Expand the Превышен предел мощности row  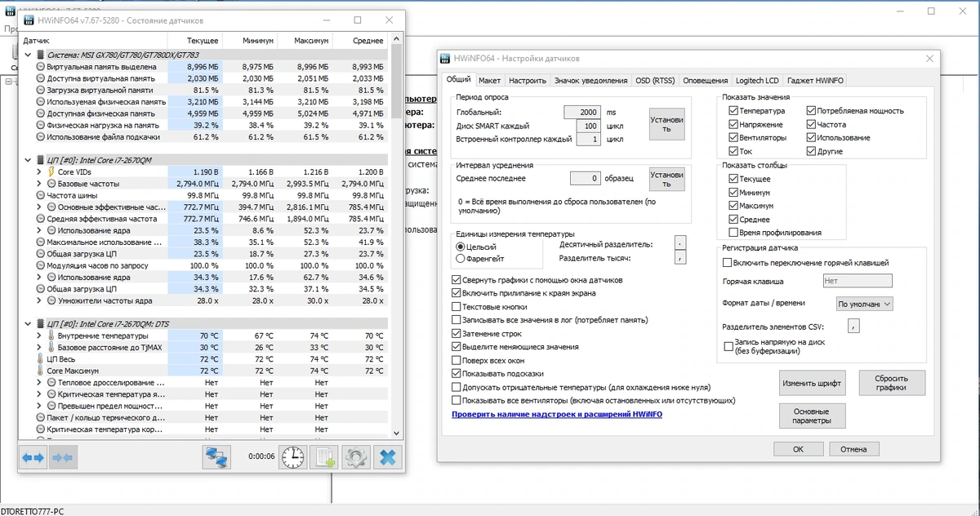coord(40,406)
